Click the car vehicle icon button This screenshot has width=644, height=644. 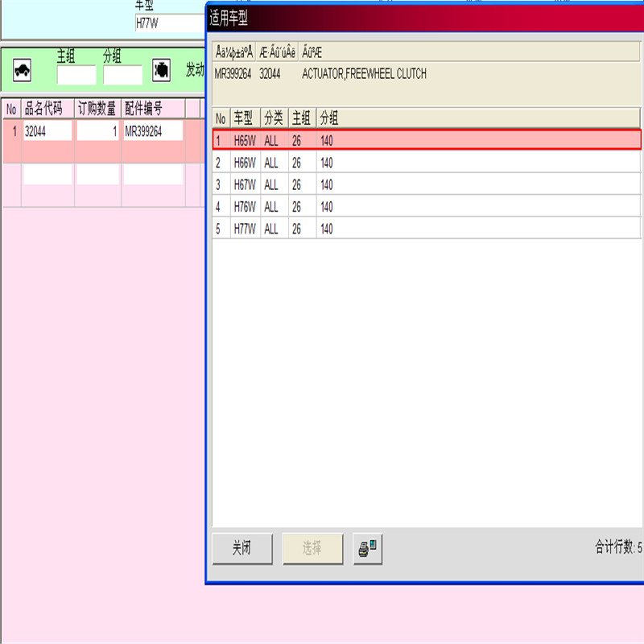[x=23, y=70]
